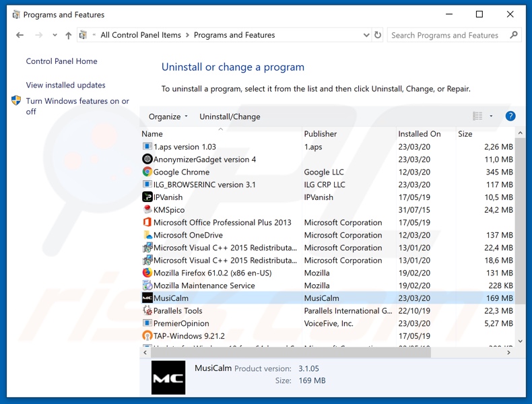The image size is (532, 404).
Task: Go back with the Back arrow
Action: 20,35
